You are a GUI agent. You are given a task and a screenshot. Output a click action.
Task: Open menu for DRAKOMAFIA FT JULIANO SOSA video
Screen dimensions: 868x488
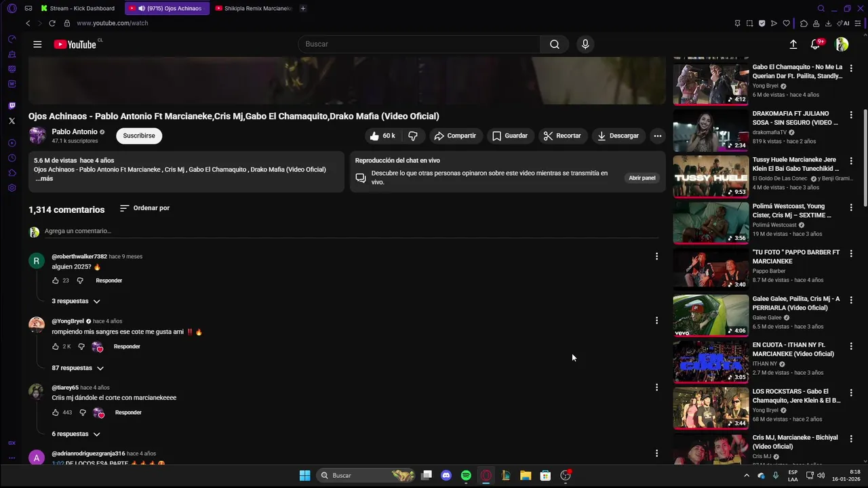coord(852,115)
